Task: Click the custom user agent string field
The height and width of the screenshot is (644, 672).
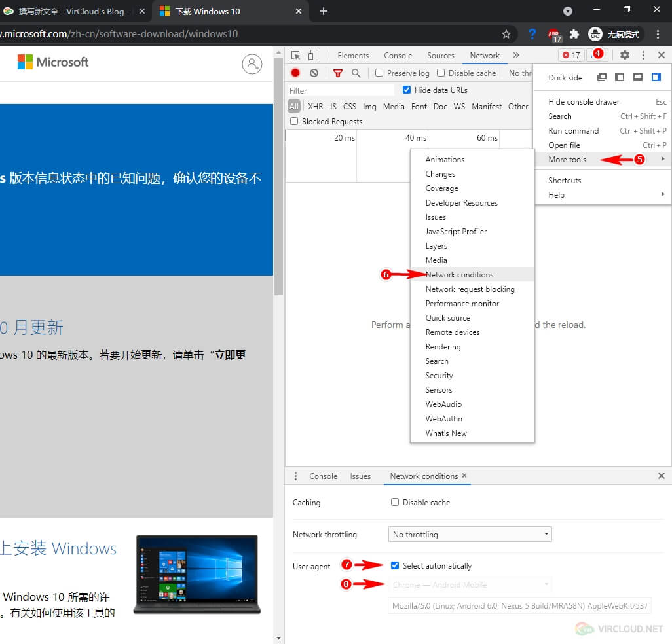Action: click(519, 605)
